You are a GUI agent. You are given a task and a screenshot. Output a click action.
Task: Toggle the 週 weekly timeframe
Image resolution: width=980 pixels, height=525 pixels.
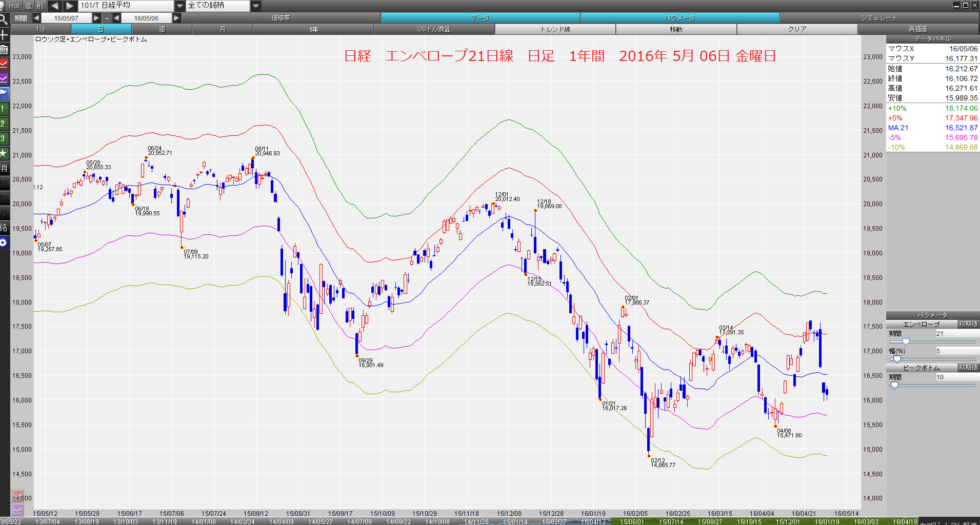click(x=162, y=29)
